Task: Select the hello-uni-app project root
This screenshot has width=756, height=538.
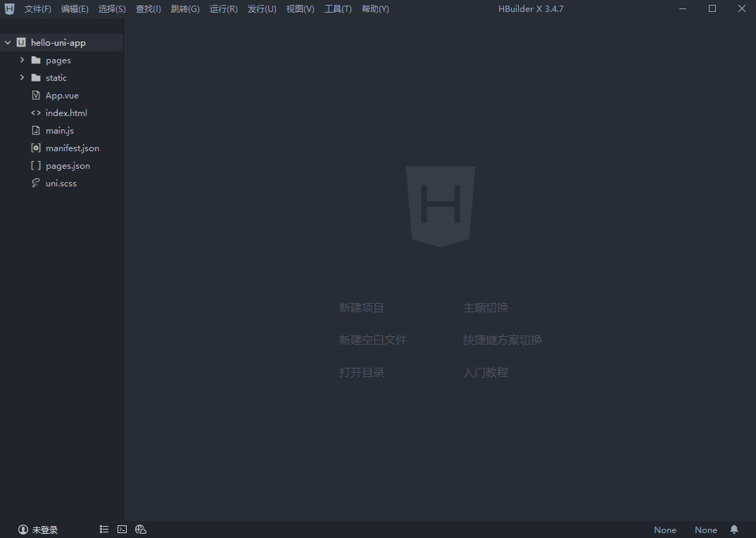Action: click(62, 42)
